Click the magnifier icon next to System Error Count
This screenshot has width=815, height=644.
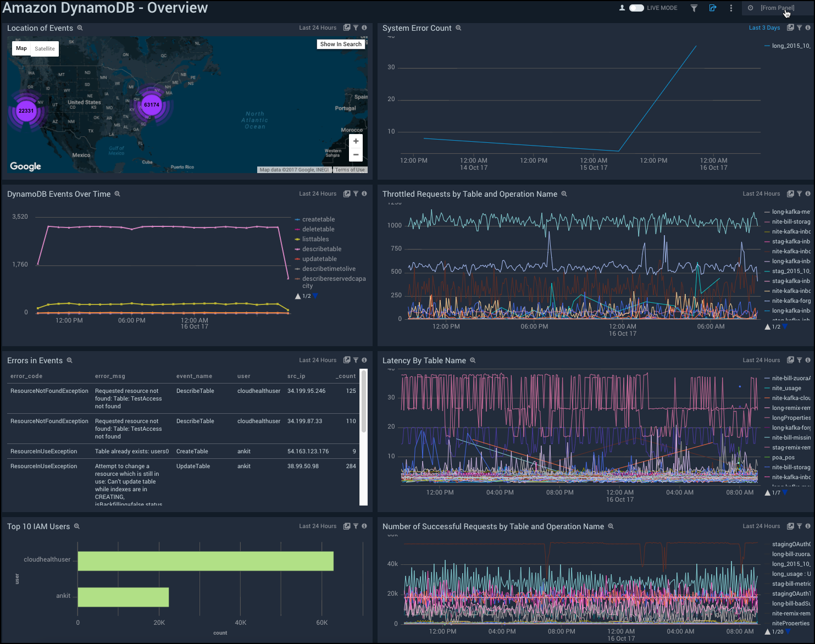pyautogui.click(x=458, y=27)
